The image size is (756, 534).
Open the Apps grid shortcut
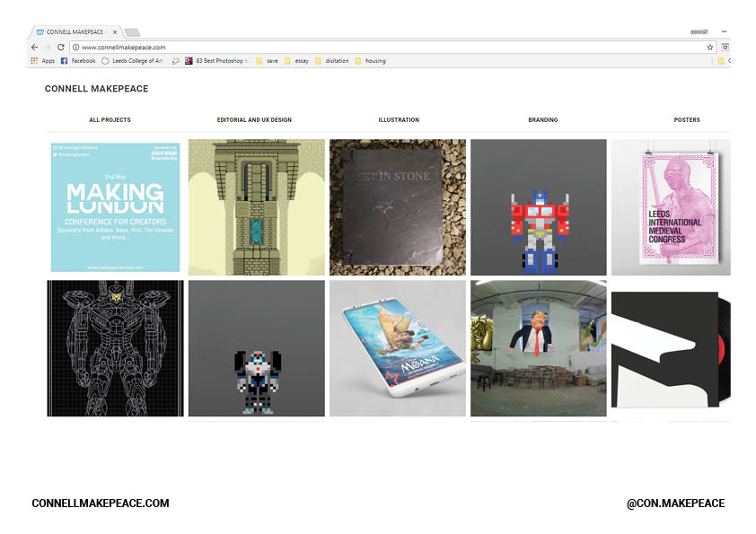click(42, 61)
